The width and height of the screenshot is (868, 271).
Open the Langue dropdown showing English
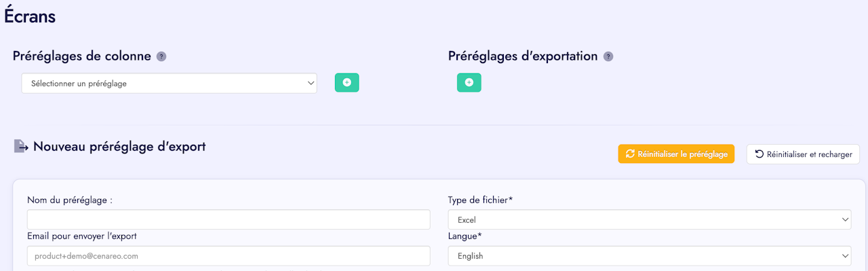point(650,256)
